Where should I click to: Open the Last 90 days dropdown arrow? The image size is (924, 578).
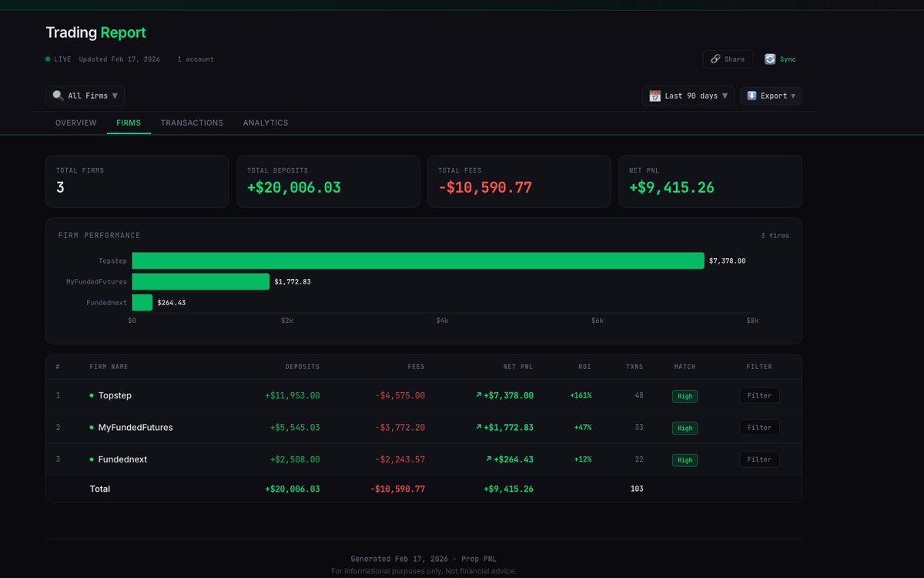click(x=725, y=96)
